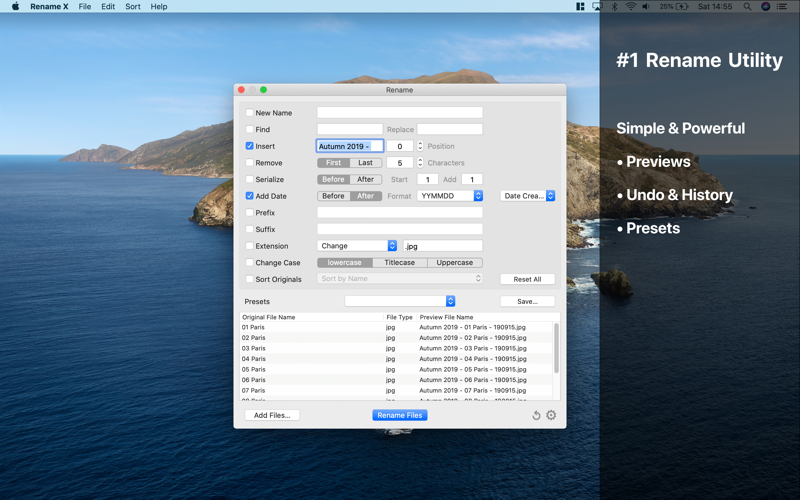Open the Extension Change dropdown
This screenshot has width=800, height=500.
[x=357, y=246]
